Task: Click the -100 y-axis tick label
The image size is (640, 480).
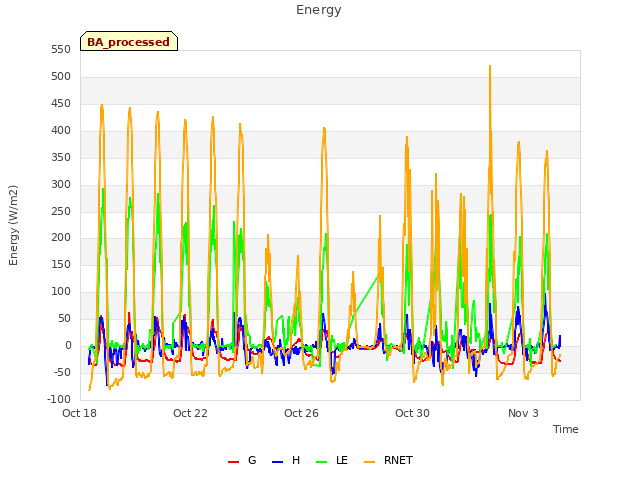Action: 59,399
